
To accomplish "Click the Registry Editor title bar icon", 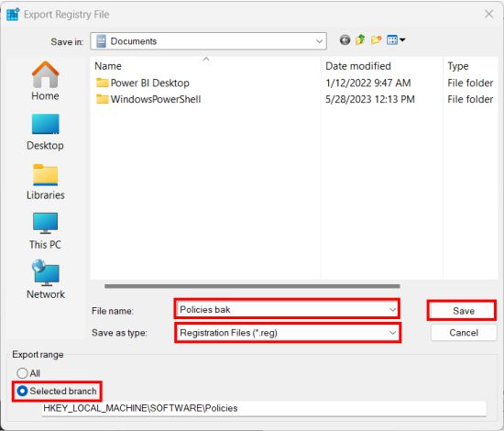I will [x=13, y=15].
